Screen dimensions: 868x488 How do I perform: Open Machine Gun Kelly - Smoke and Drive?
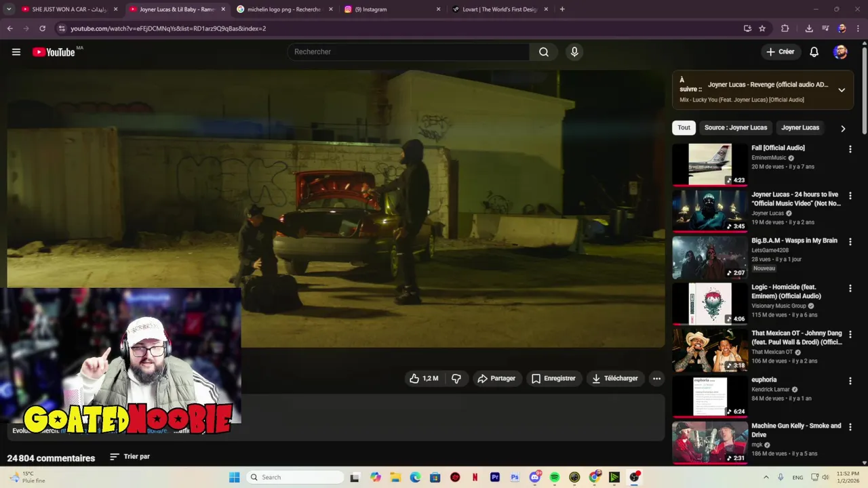click(710, 443)
